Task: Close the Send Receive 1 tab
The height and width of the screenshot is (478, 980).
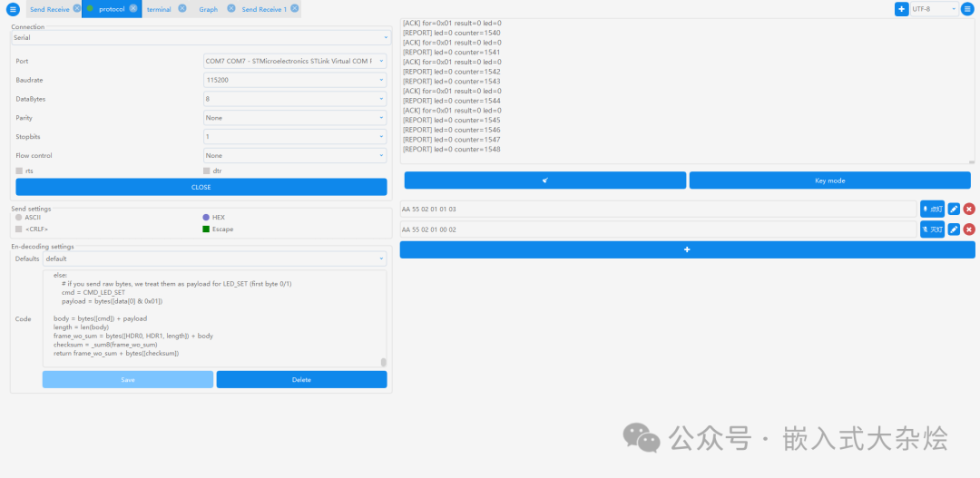Action: pyautogui.click(x=294, y=9)
